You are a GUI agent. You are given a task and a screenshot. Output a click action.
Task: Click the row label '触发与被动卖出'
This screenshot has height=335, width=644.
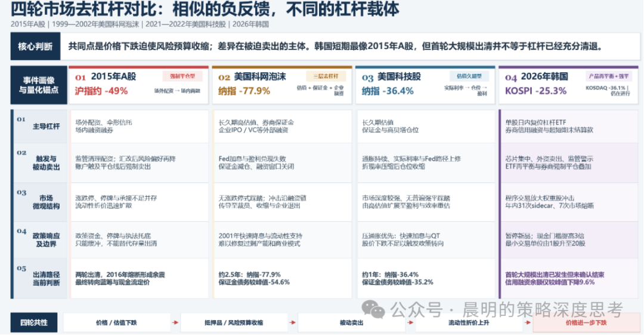click(46, 163)
